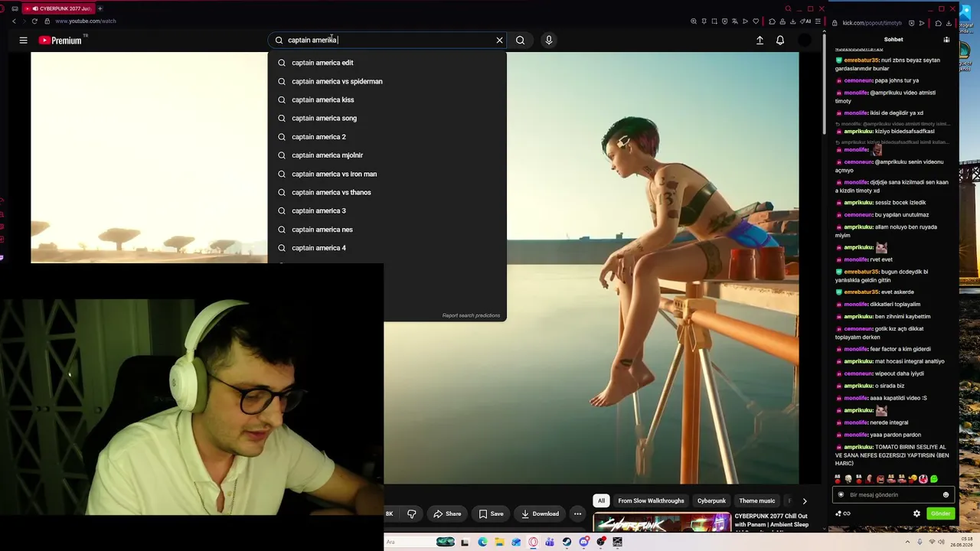Take a snapshot with the capture icon
This screenshot has height=551, width=980.
click(x=714, y=21)
